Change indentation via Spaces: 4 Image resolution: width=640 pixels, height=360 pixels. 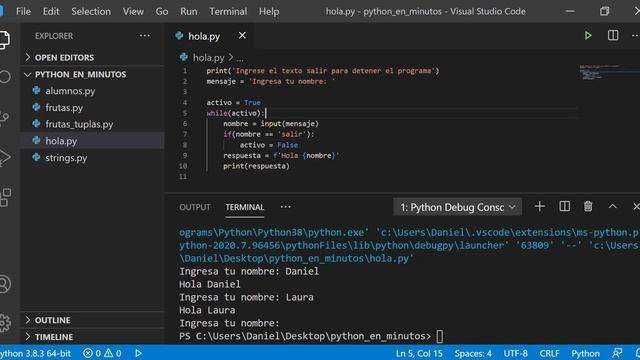point(473,353)
